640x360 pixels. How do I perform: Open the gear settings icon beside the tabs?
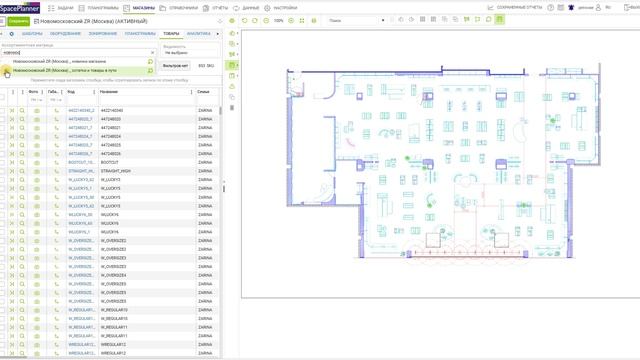coord(11,33)
